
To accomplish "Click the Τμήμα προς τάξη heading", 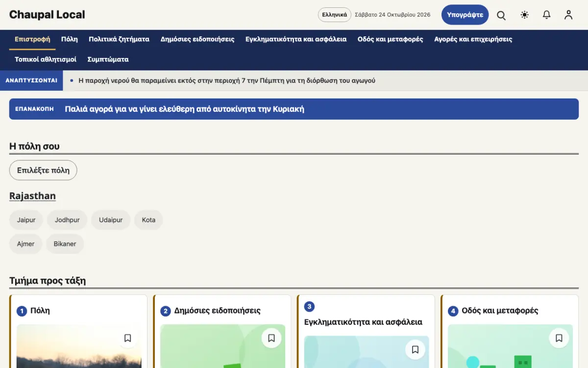I will click(x=48, y=281).
